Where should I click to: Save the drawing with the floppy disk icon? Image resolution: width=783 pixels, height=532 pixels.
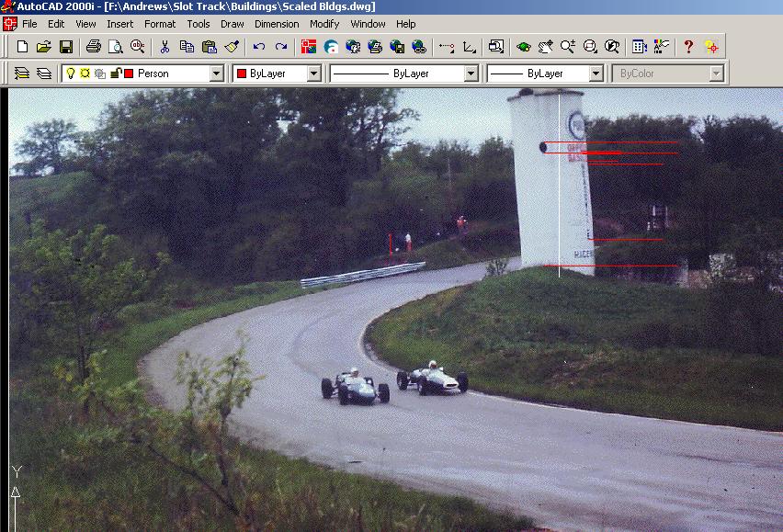[x=66, y=46]
